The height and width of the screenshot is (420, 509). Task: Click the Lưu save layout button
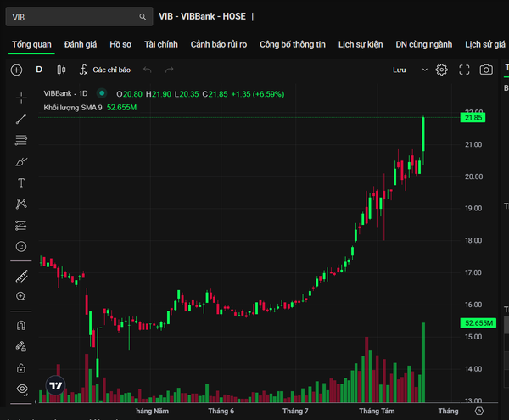click(x=400, y=70)
